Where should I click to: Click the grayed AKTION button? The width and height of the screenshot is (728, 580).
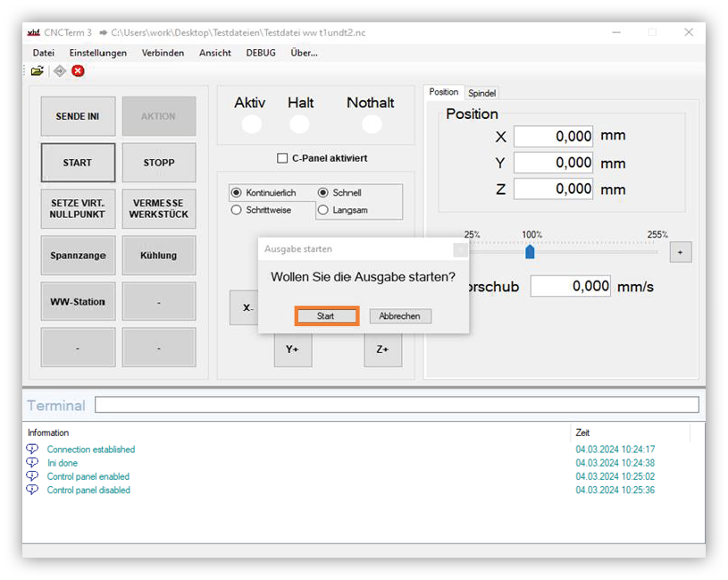pos(159,116)
